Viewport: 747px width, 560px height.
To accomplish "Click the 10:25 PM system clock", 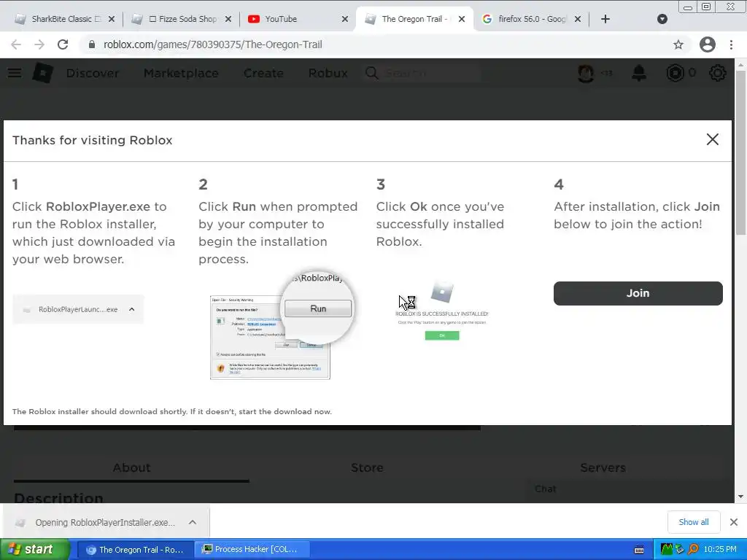I will (x=719, y=550).
